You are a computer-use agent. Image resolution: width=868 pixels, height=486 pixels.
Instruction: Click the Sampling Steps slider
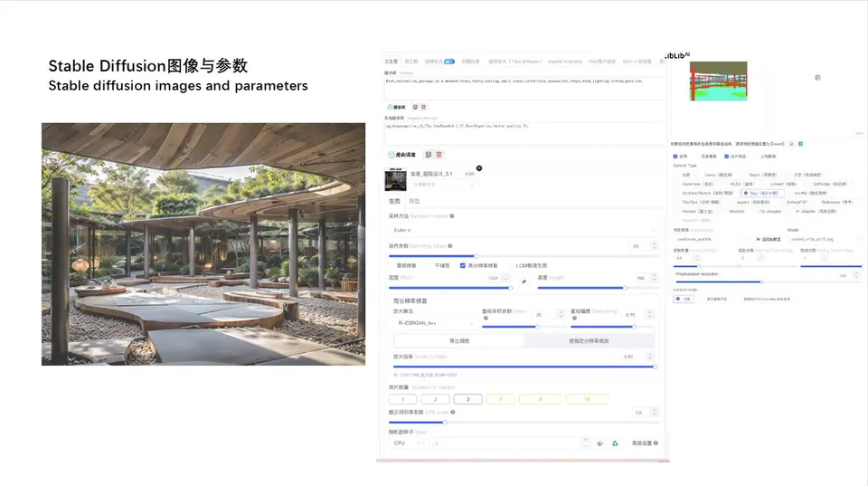pyautogui.click(x=524, y=256)
